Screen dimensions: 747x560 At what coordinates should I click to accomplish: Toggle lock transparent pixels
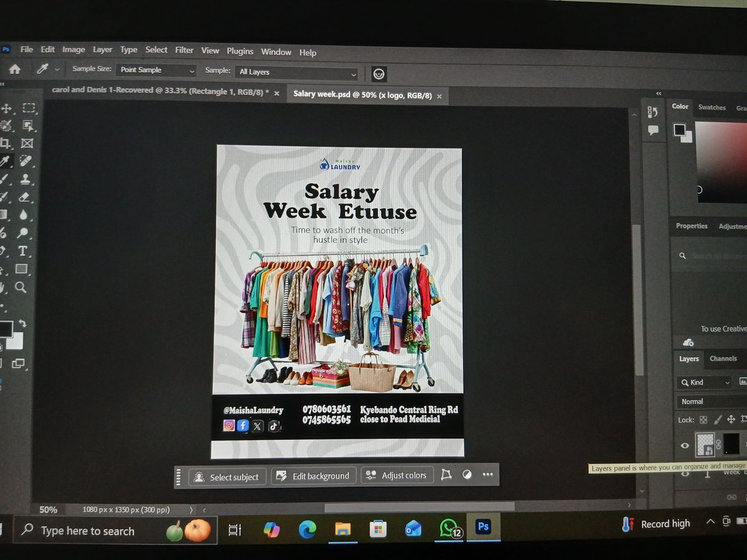(x=703, y=420)
